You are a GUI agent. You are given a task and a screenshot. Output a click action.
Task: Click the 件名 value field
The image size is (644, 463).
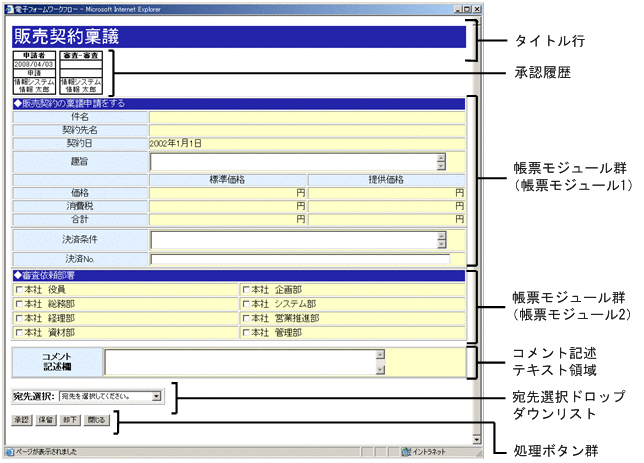pos(307,117)
